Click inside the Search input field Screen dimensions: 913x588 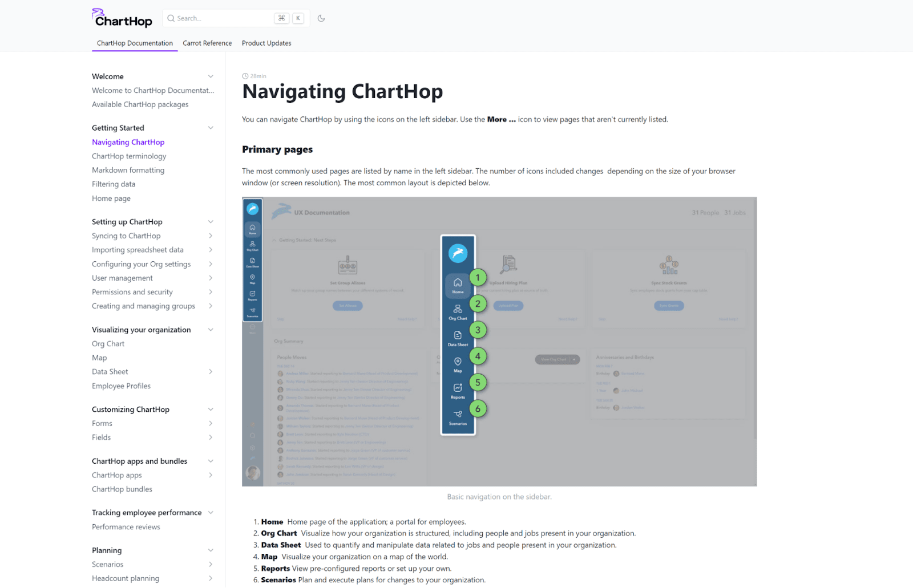223,18
